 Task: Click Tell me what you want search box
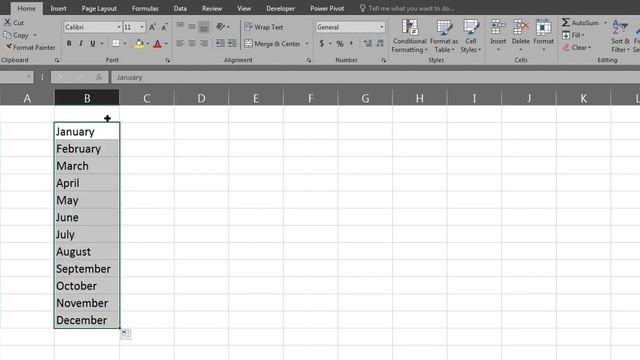408,8
